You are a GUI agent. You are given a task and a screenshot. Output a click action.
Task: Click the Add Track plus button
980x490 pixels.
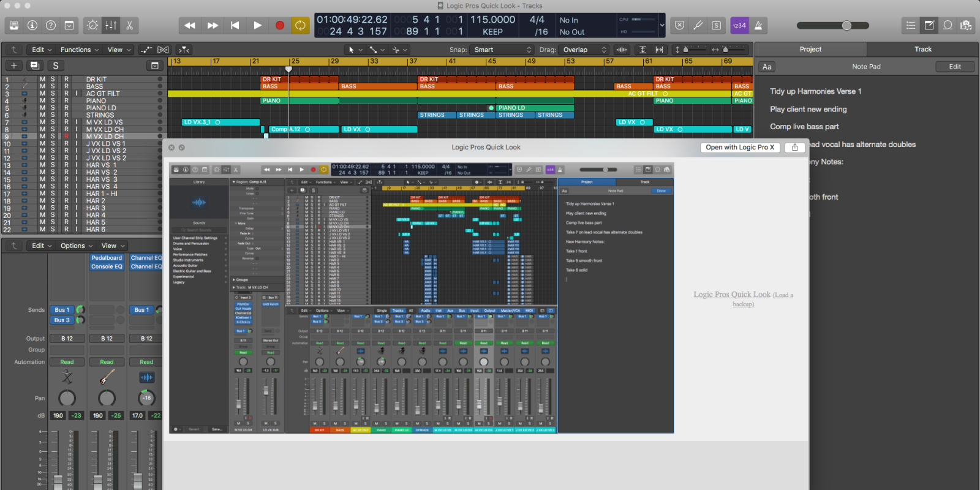tap(14, 66)
